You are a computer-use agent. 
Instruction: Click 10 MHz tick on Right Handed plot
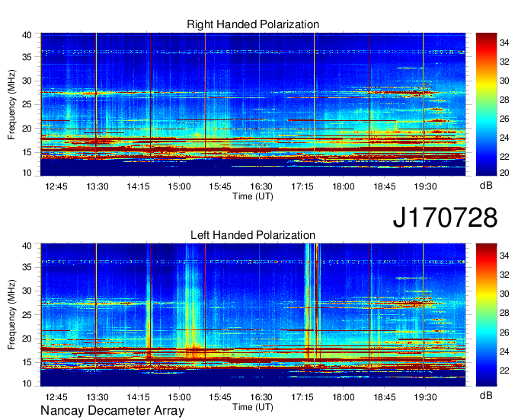click(27, 173)
